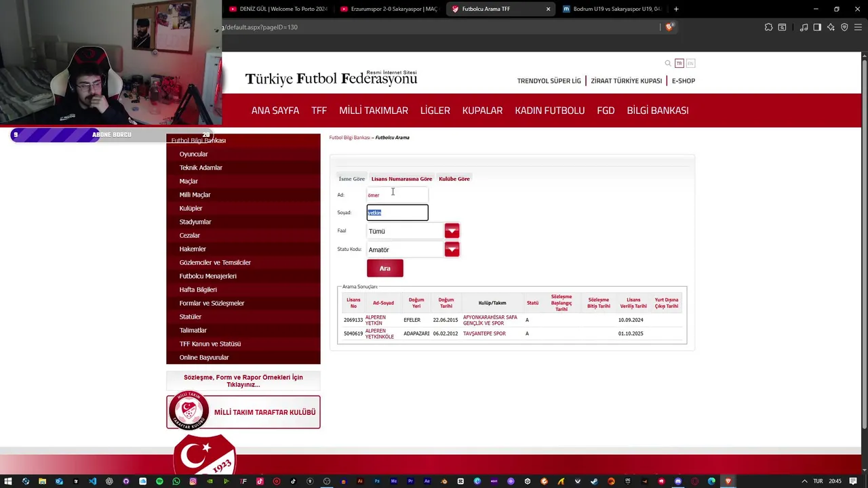The width and height of the screenshot is (868, 488).
Task: Show hidden system tray icons
Action: pos(804,481)
